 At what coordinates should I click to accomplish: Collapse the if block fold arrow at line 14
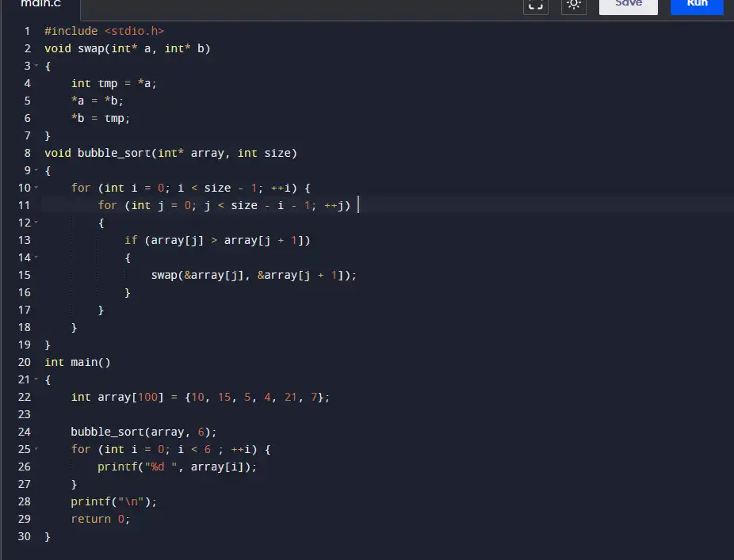(36, 257)
